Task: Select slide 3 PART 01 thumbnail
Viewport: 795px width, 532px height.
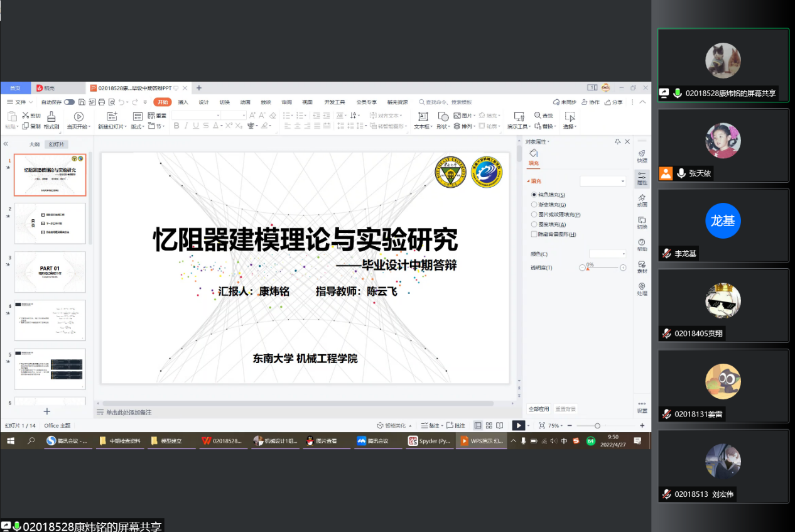Action: [50, 273]
